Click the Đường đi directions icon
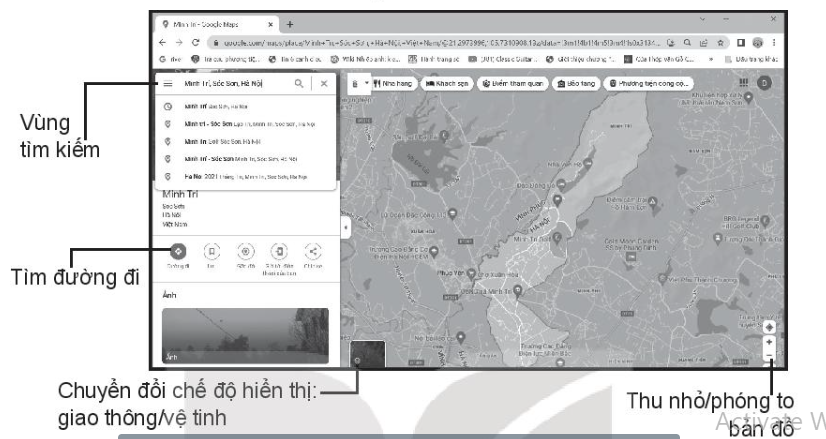The height and width of the screenshot is (439, 826). tap(177, 252)
